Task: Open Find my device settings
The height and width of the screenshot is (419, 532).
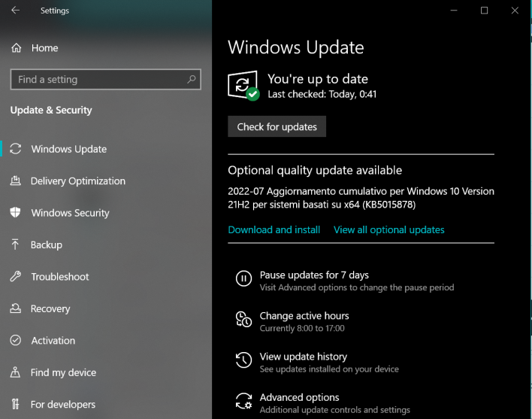Action: (63, 372)
